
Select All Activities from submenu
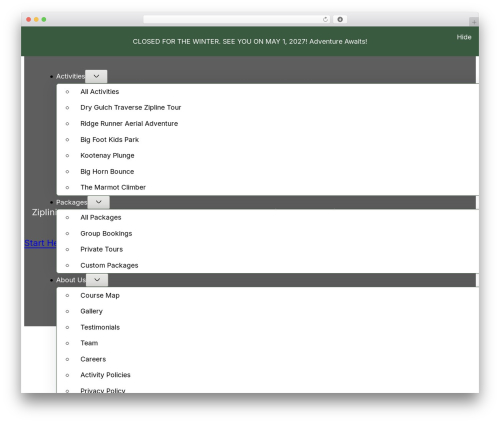[100, 92]
